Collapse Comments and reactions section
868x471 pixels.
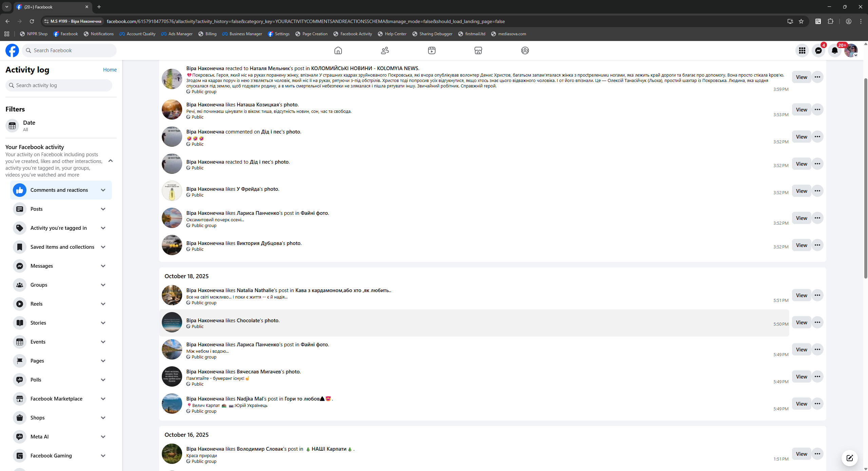pyautogui.click(x=103, y=190)
